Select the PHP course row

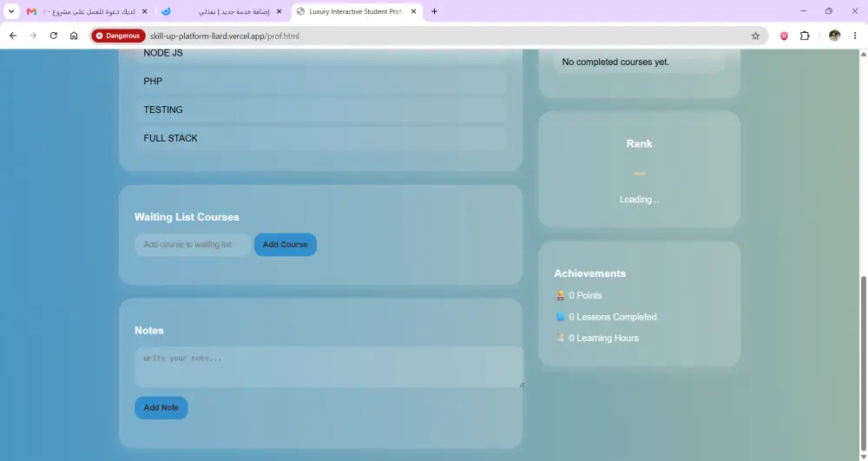pos(320,82)
